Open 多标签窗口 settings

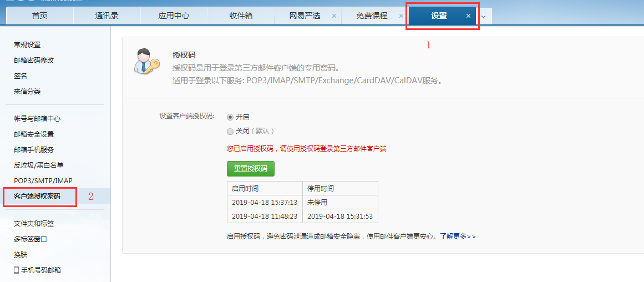coord(31,239)
